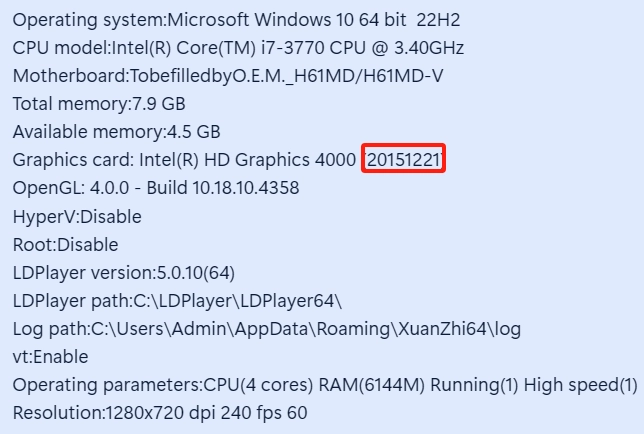Select the LDPlayer version 5.0.10(64) line
The width and height of the screenshot is (644, 434).
(124, 272)
